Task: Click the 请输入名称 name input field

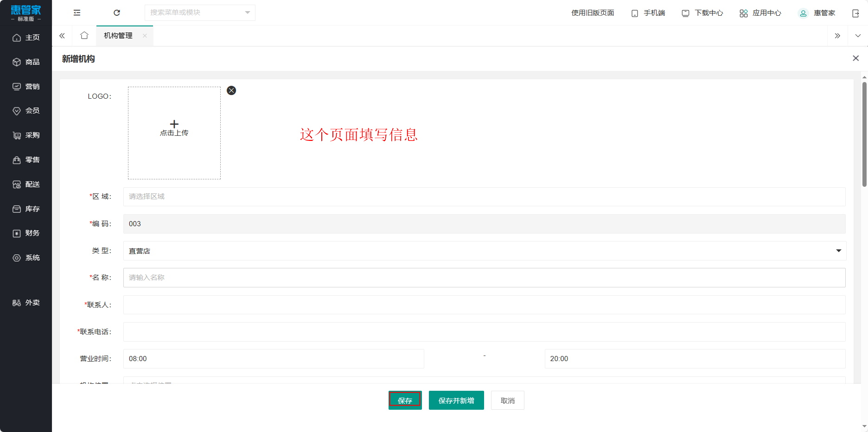Action: coord(485,278)
